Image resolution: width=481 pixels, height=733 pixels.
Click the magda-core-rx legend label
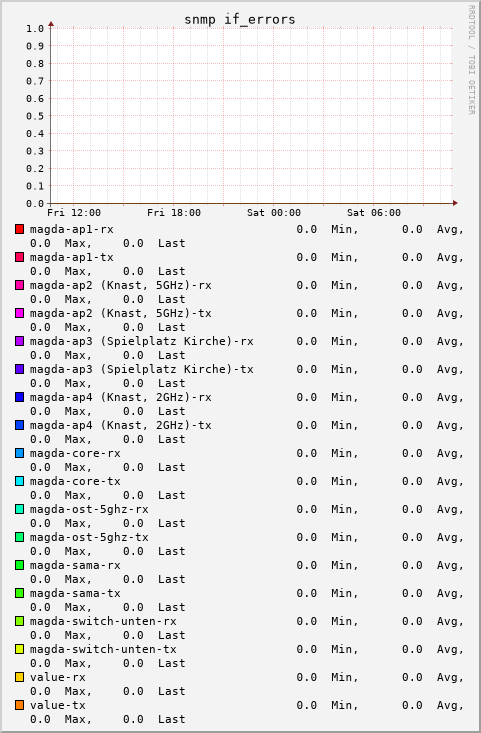coord(75,453)
